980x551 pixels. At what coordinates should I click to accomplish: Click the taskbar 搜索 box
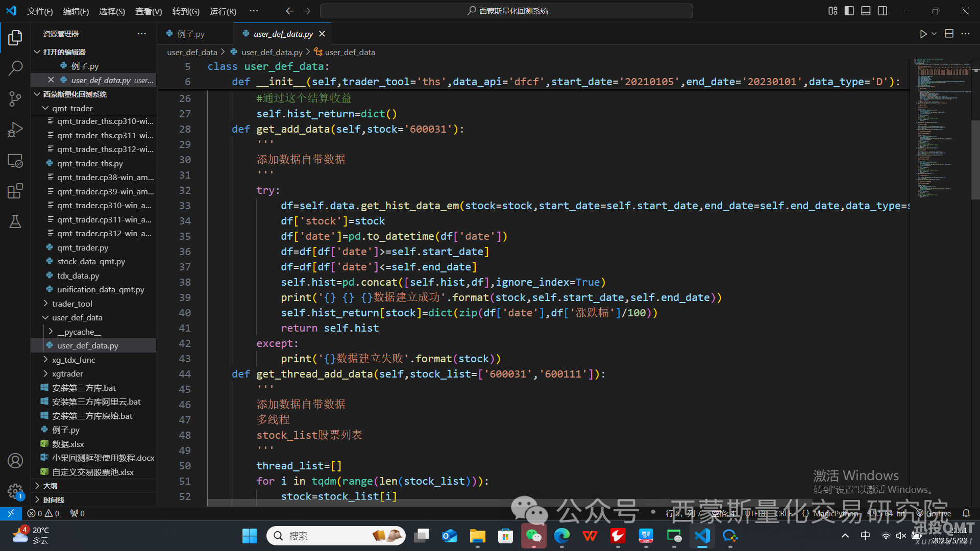tap(336, 536)
